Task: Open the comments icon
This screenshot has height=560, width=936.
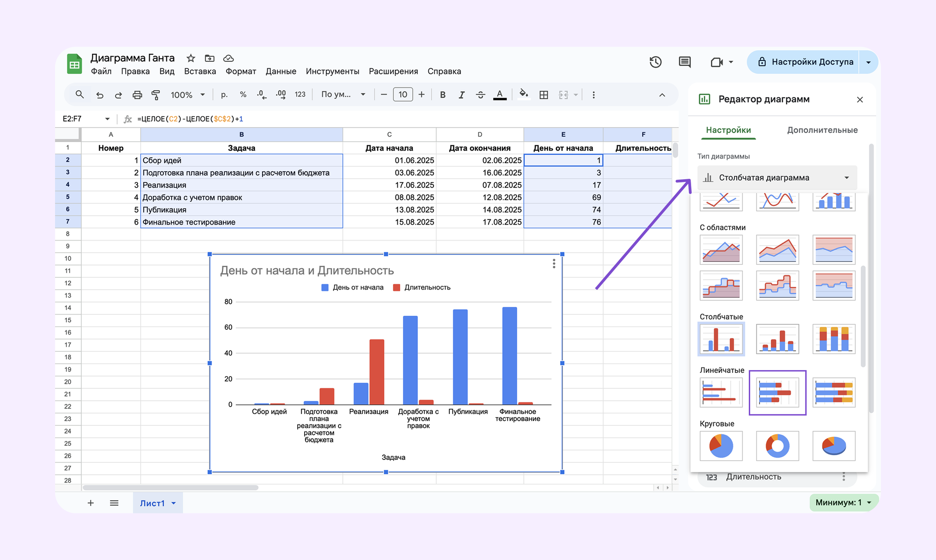Action: click(x=685, y=62)
